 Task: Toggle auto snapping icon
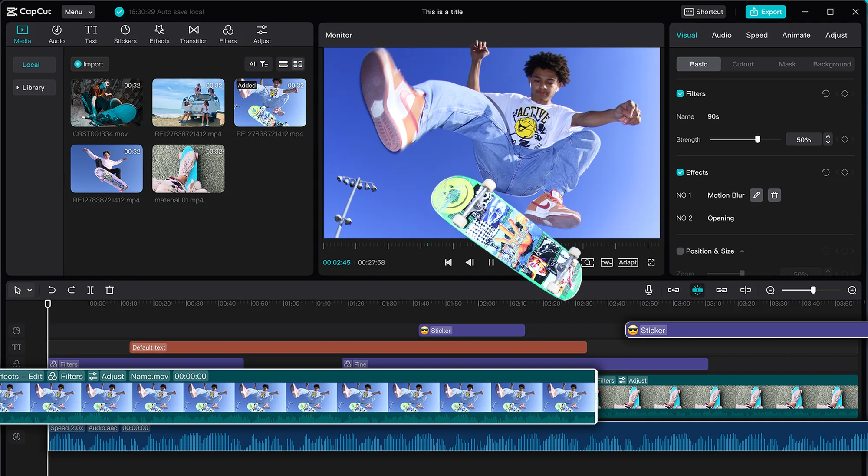[697, 290]
